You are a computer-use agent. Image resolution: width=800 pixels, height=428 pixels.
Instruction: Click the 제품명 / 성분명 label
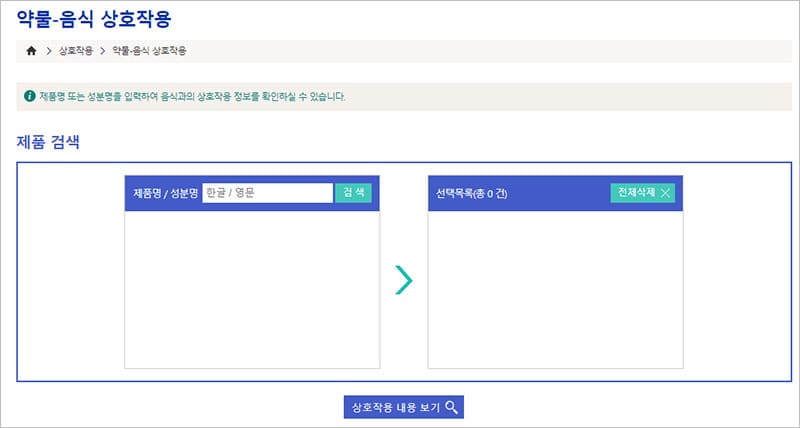[165, 193]
